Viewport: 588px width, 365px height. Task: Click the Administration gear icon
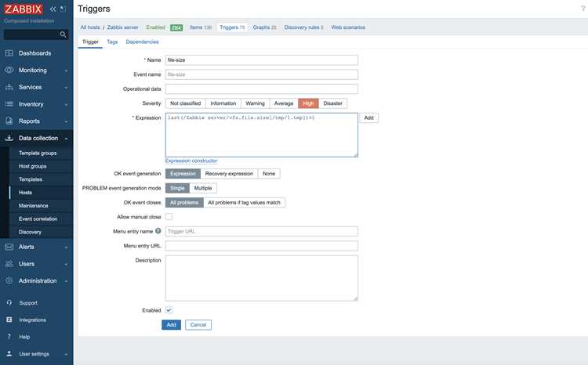[9, 280]
